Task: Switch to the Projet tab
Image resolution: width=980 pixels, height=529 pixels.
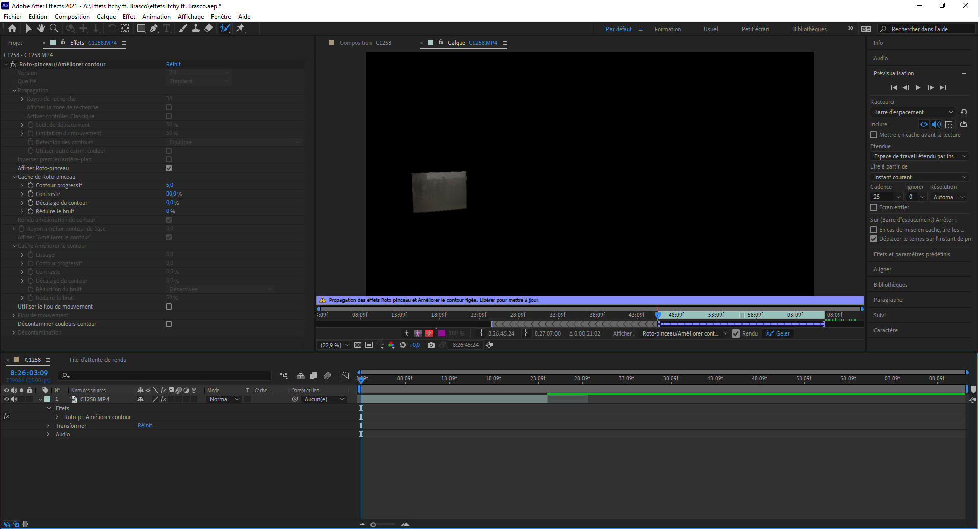Action: pyautogui.click(x=15, y=43)
